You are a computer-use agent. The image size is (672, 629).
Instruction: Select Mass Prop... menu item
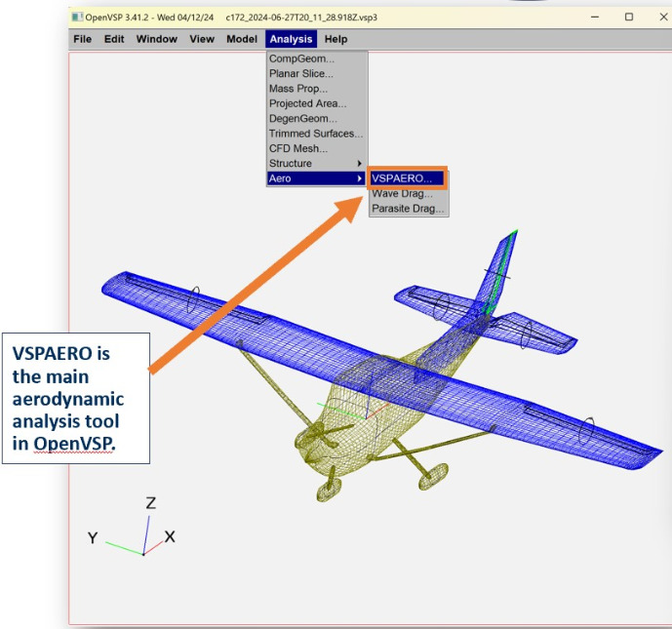tap(296, 89)
